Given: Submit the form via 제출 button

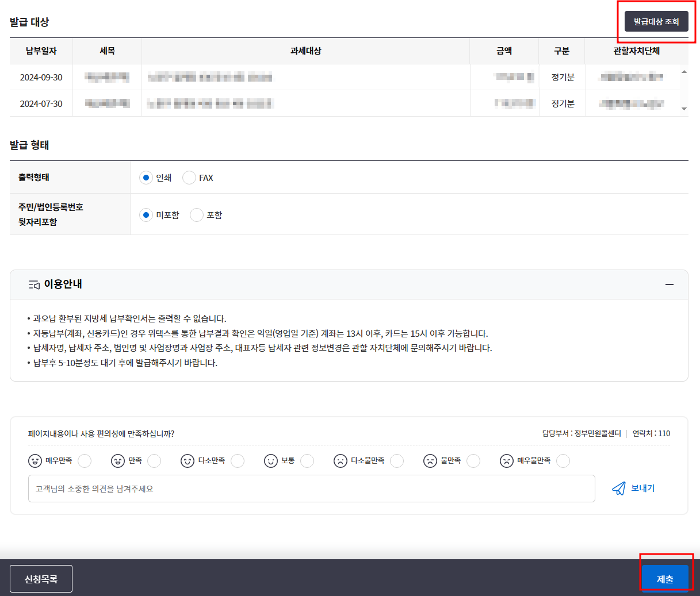Looking at the screenshot, I should [x=665, y=578].
